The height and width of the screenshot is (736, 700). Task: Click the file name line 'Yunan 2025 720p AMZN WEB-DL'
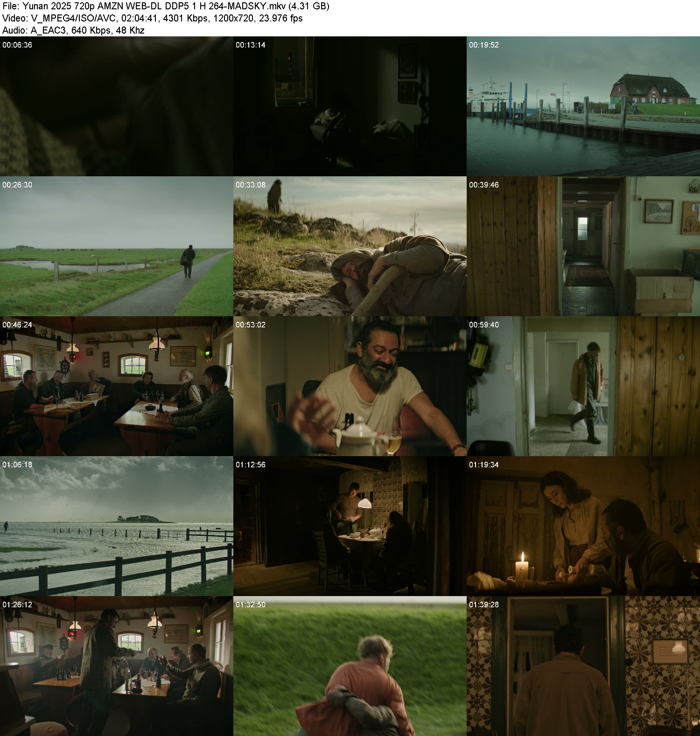coord(166,6)
